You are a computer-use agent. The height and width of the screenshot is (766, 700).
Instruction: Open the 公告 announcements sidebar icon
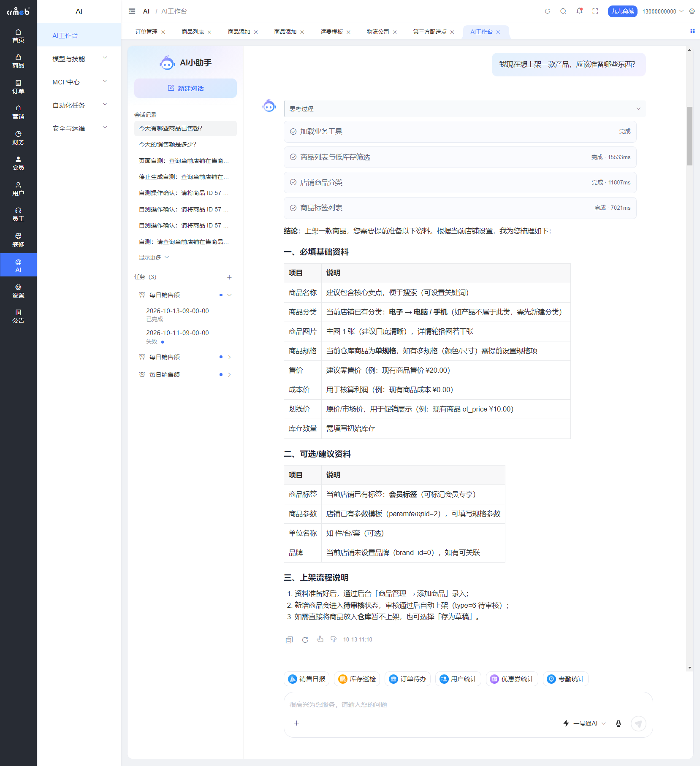(18, 317)
